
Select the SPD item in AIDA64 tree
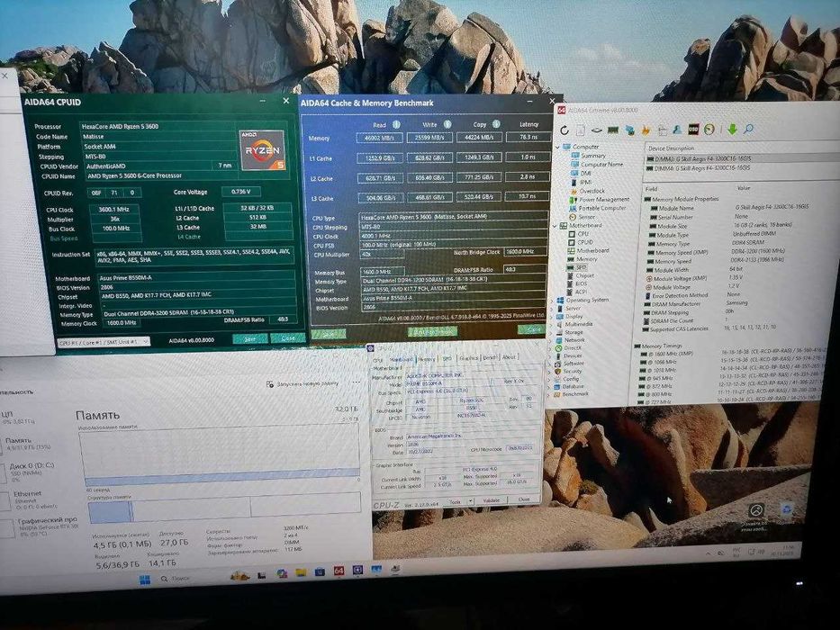(x=581, y=267)
